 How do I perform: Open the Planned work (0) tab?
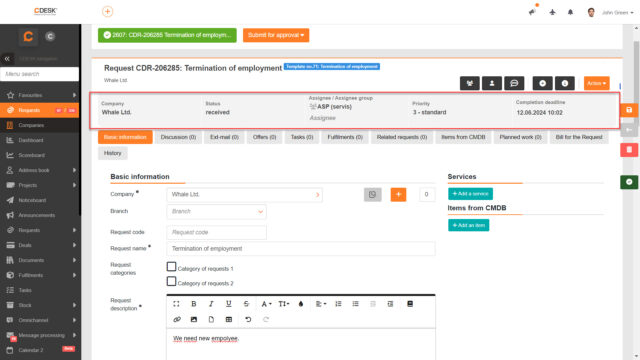point(520,137)
